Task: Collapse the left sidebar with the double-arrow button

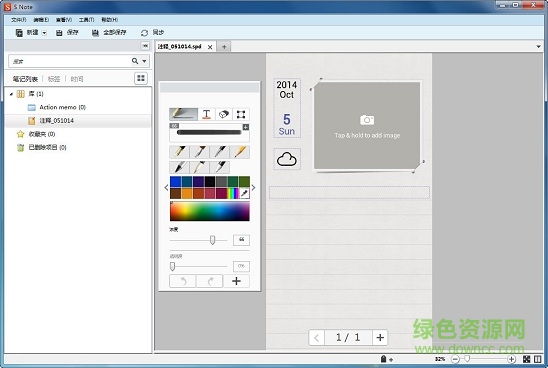Action: [x=145, y=46]
